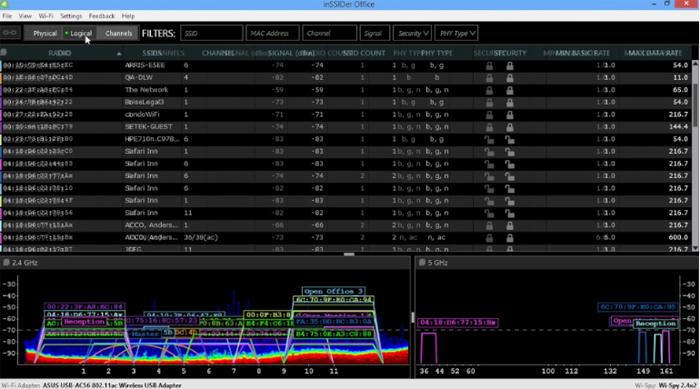Image resolution: width=700 pixels, height=389 pixels.
Task: Click the 04:18:D6:77:15 label in 5 GHz graph
Action: point(458,322)
